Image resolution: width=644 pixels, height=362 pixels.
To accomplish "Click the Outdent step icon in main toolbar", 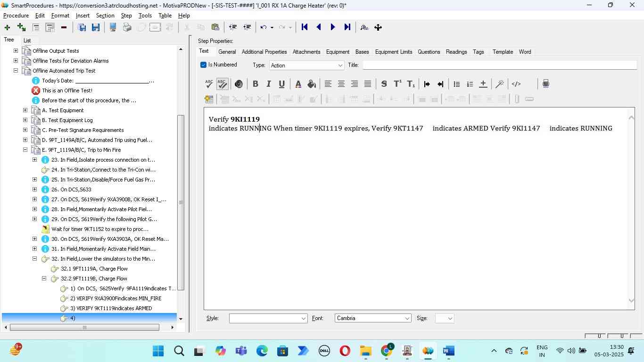I will point(232,27).
